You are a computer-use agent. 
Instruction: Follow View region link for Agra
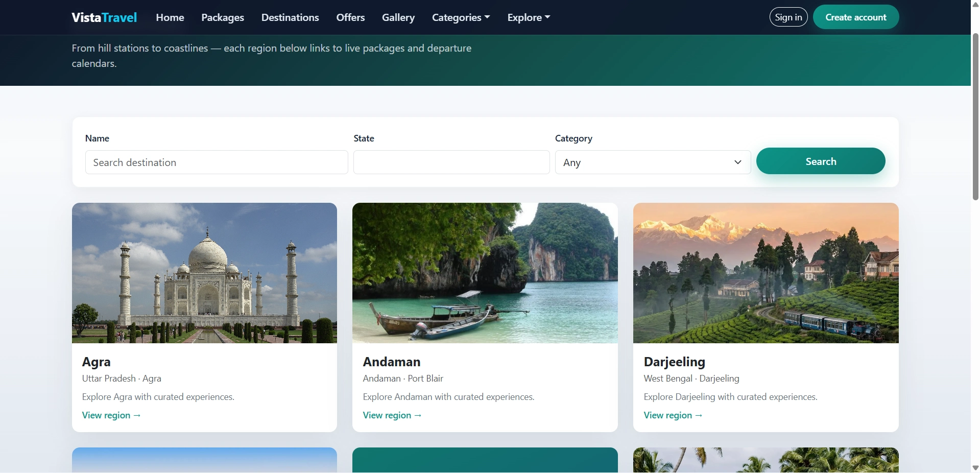111,415
